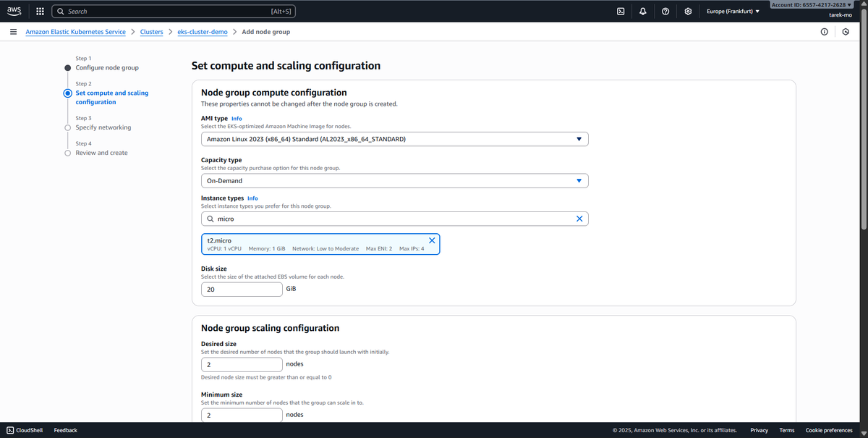
Task: Click the AWS logo home icon
Action: click(x=14, y=12)
